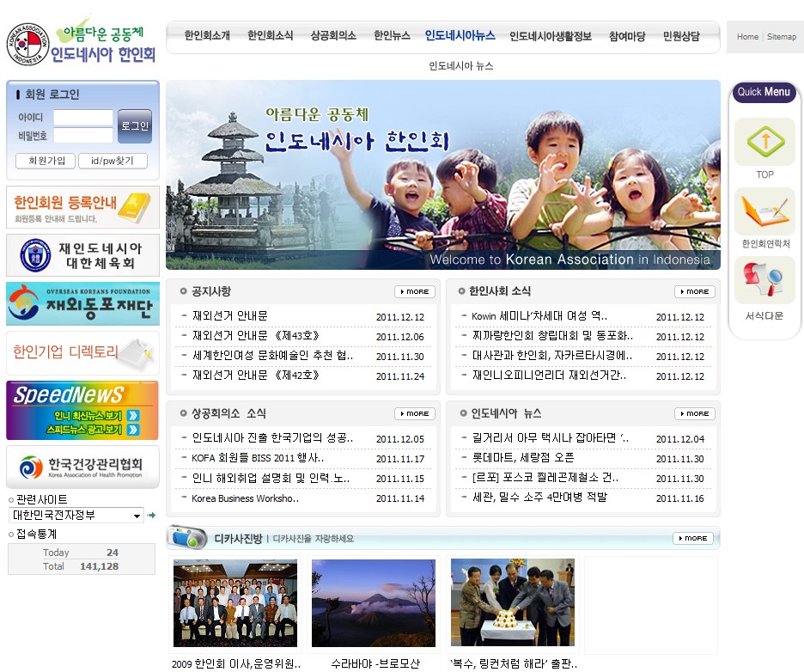Screen dimensions: 804x672
Task: Click the 회원가입 button
Action: pos(46,161)
